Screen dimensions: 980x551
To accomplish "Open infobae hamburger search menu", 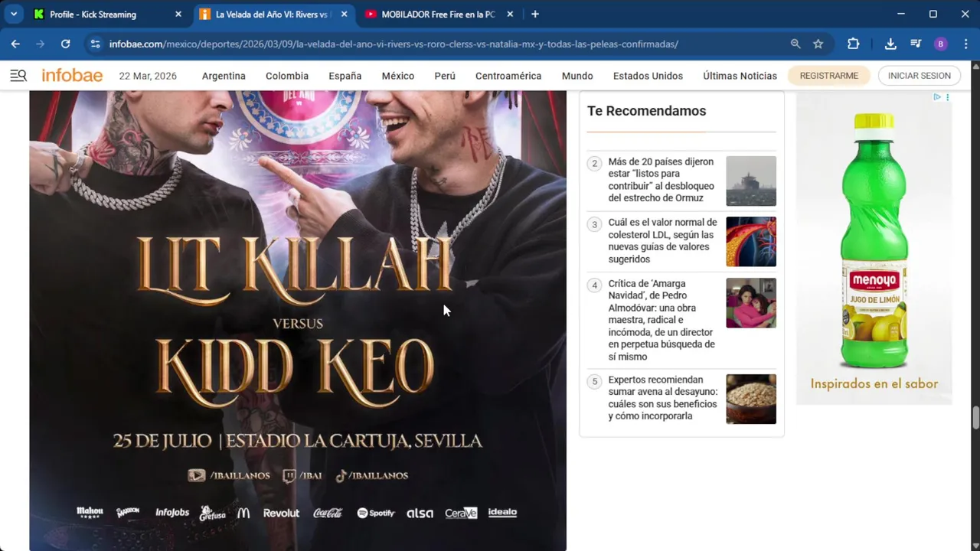I will pos(18,76).
